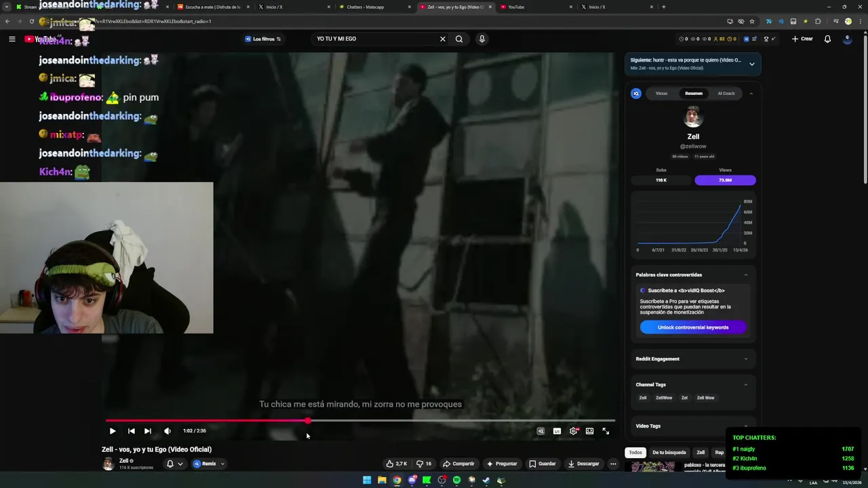Open Spotify from the taskbar
868x488 pixels.
[x=456, y=480]
